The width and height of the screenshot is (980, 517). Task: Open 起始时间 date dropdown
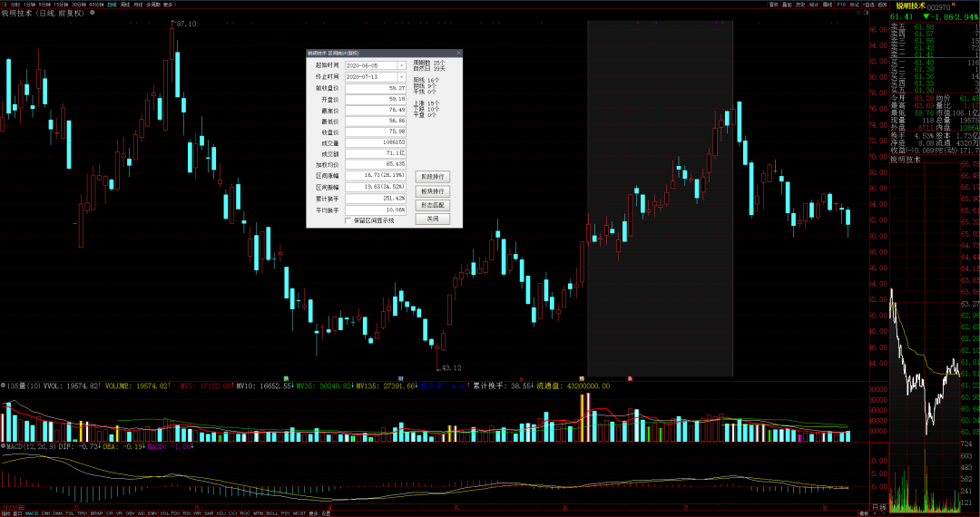click(402, 65)
